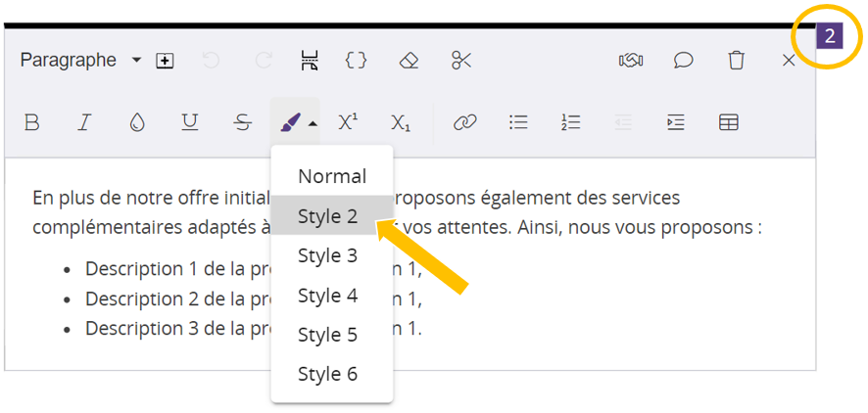Click the scissors cut icon
This screenshot has height=413, width=868.
pos(461,61)
